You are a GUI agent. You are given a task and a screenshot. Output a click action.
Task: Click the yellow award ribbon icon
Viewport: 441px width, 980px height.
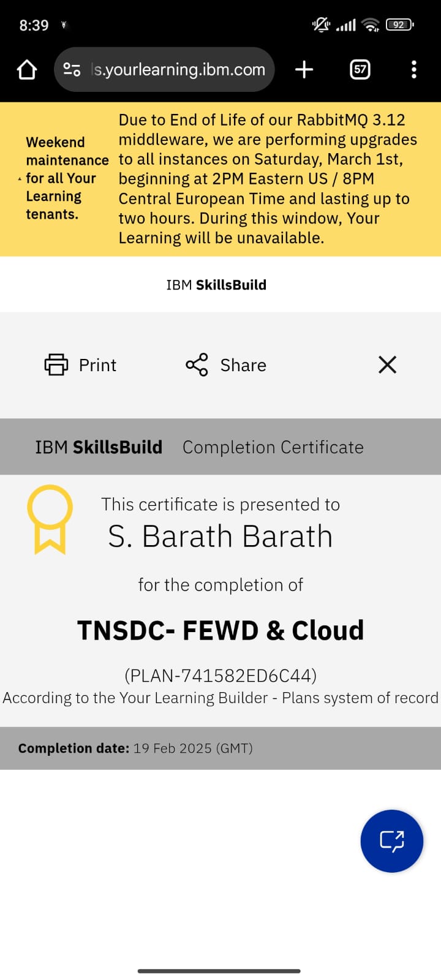(x=50, y=518)
